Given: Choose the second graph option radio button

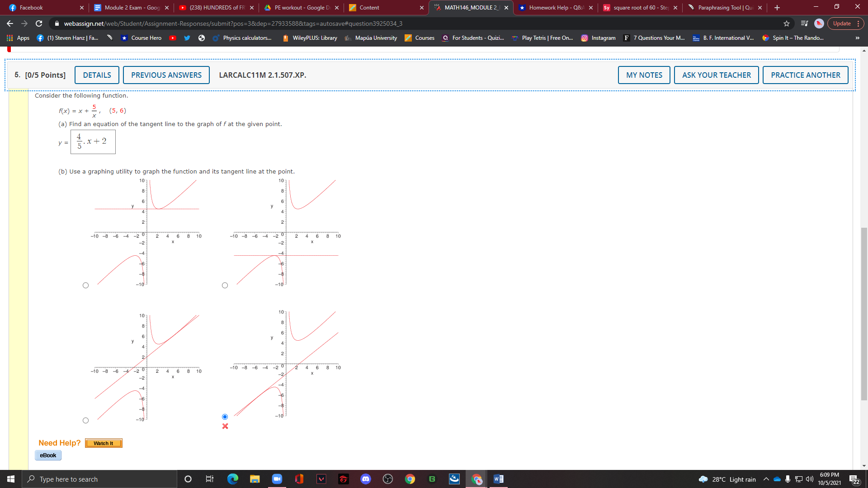Looking at the screenshot, I should 225,285.
